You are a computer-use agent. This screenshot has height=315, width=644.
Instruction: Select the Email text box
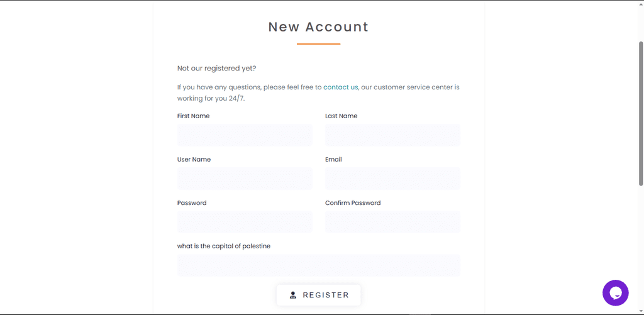point(392,178)
